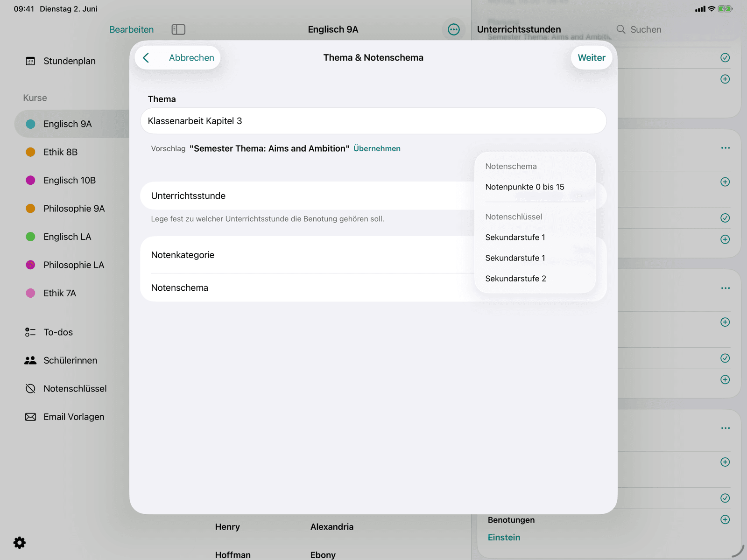Open the To-dos checklist icon
Image resolution: width=747 pixels, height=560 pixels.
[30, 332]
